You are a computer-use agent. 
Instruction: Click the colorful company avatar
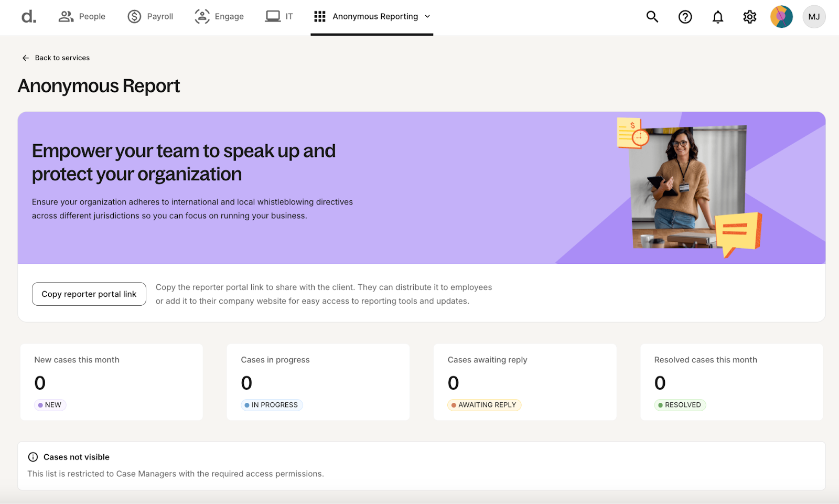tap(781, 17)
